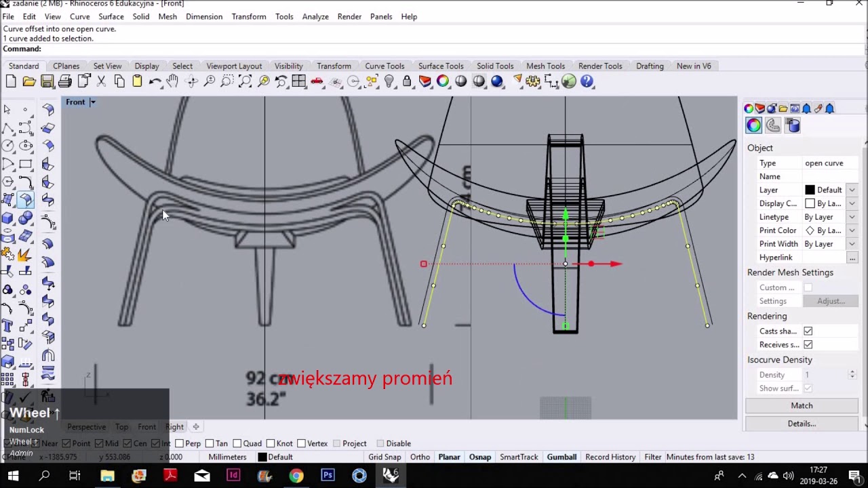Image resolution: width=868 pixels, height=488 pixels.
Task: Enable the Tan osnap checkbox
Action: click(x=210, y=443)
